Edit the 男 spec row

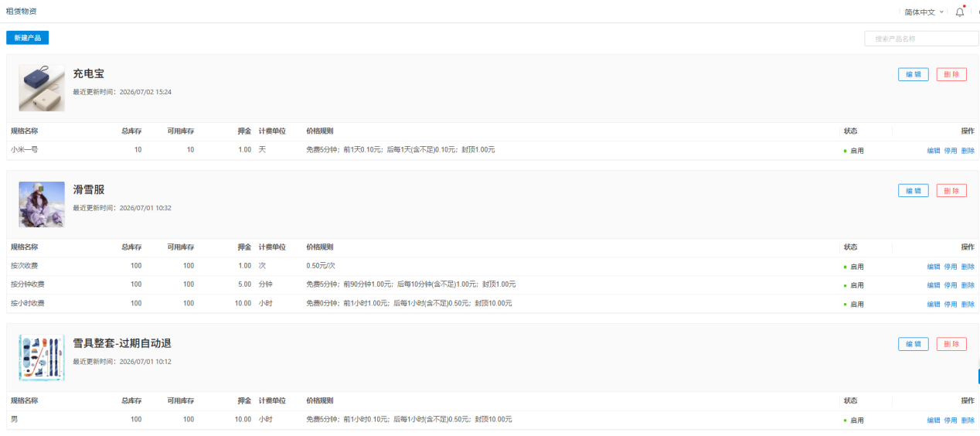(x=934, y=421)
